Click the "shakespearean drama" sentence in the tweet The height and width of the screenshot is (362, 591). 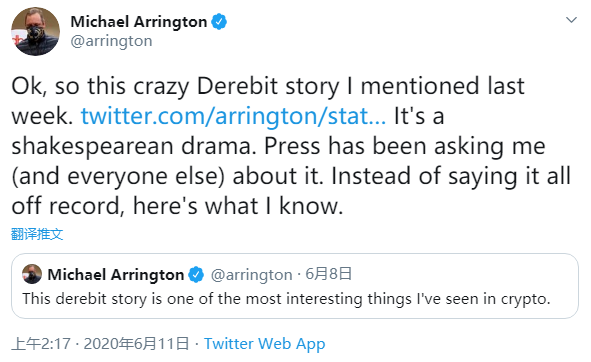[134, 146]
